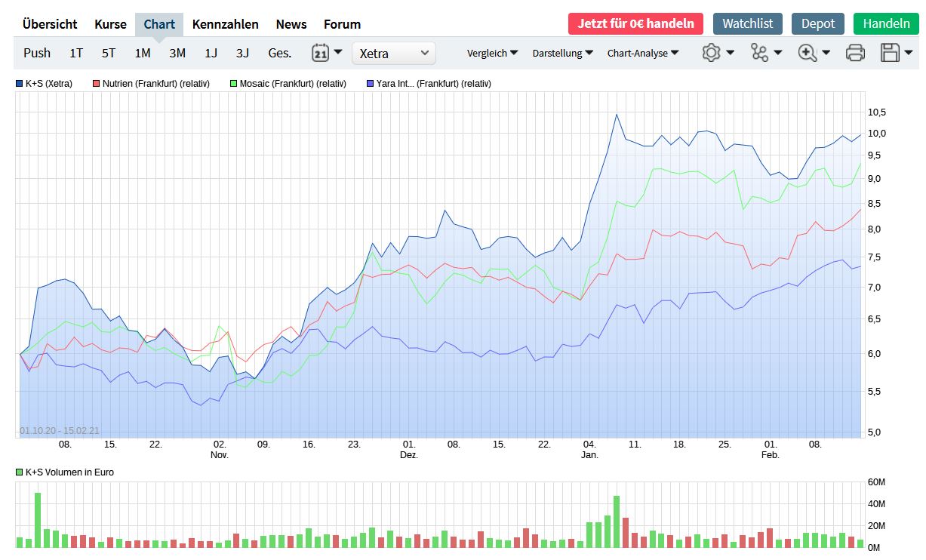Image resolution: width=926 pixels, height=560 pixels.
Task: Select Push time range
Action: (x=37, y=53)
